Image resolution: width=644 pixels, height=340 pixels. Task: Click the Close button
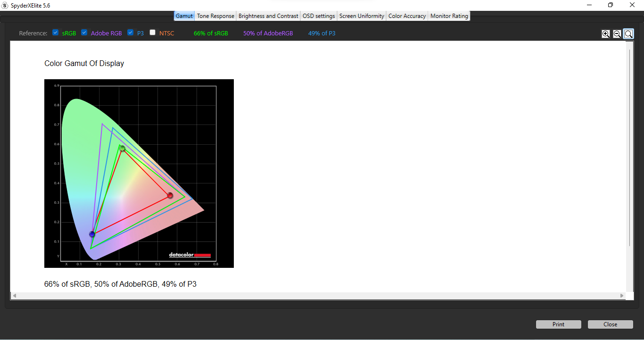click(x=610, y=324)
